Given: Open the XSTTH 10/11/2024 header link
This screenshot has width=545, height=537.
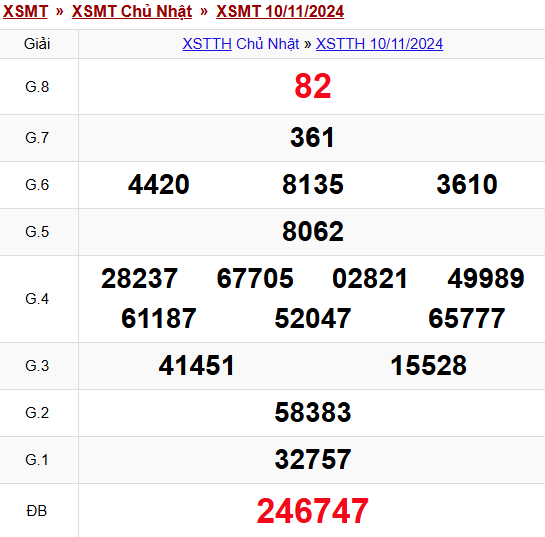Looking at the screenshot, I should click(x=379, y=44).
